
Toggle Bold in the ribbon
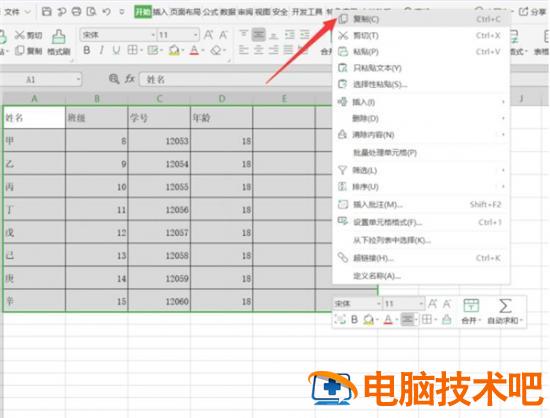coord(87,50)
